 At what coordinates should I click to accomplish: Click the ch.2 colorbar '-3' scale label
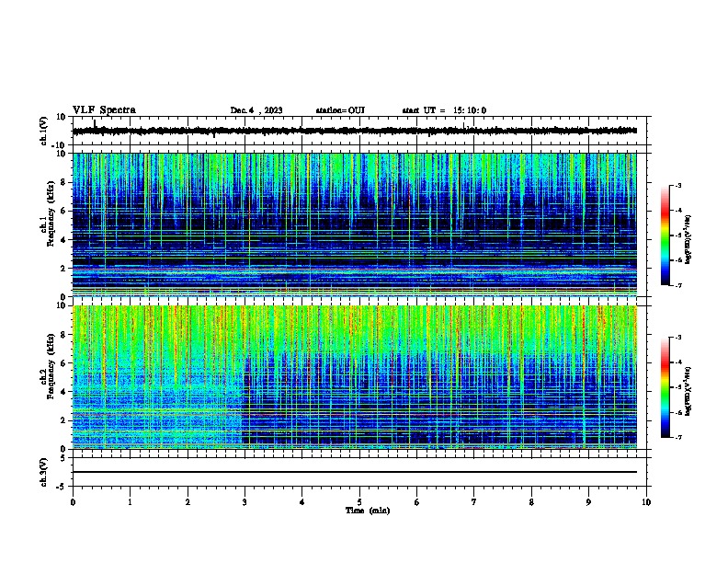pos(677,338)
